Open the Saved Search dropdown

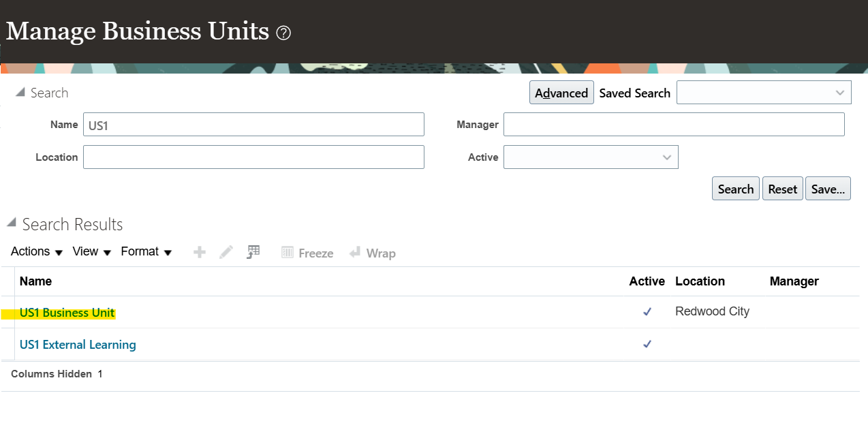tap(764, 93)
